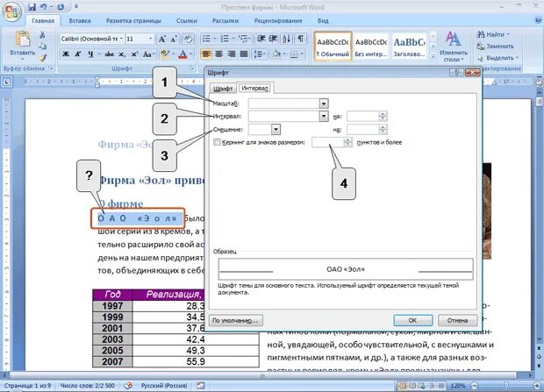Start a bulleted list
The image size is (544, 392).
click(x=206, y=39)
